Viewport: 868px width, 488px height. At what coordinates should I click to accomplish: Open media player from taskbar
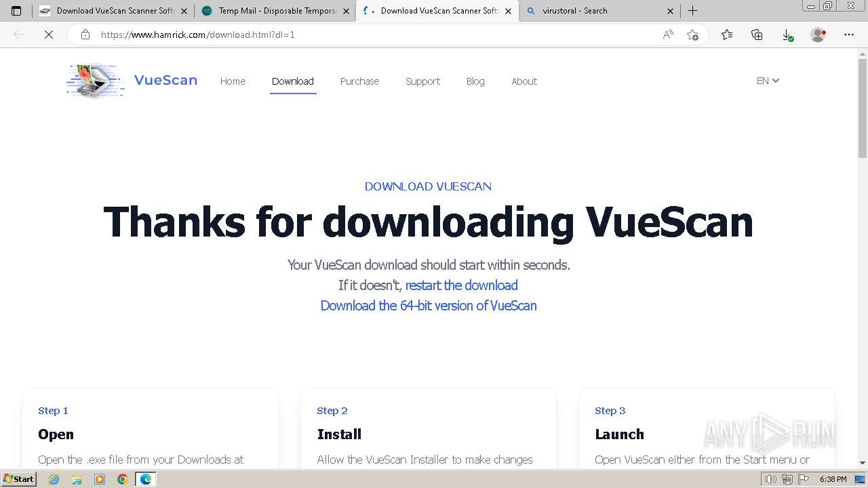pos(100,479)
